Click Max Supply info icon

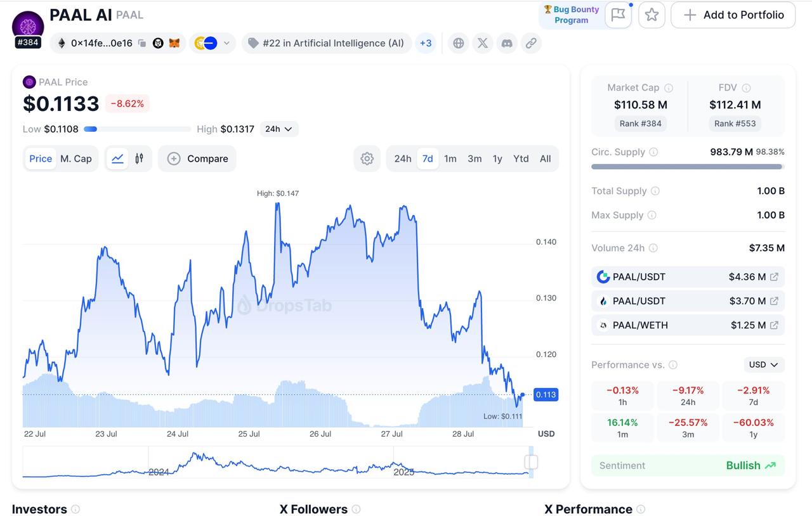pyautogui.click(x=652, y=216)
